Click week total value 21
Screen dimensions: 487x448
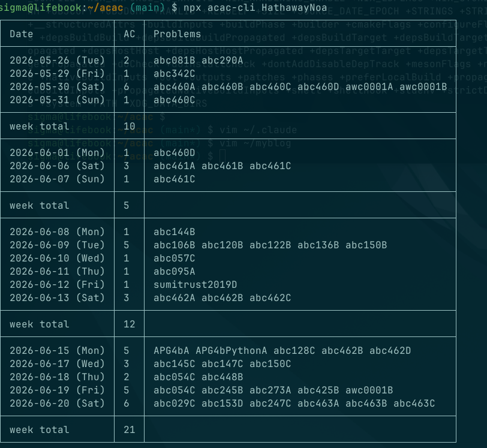tap(129, 430)
